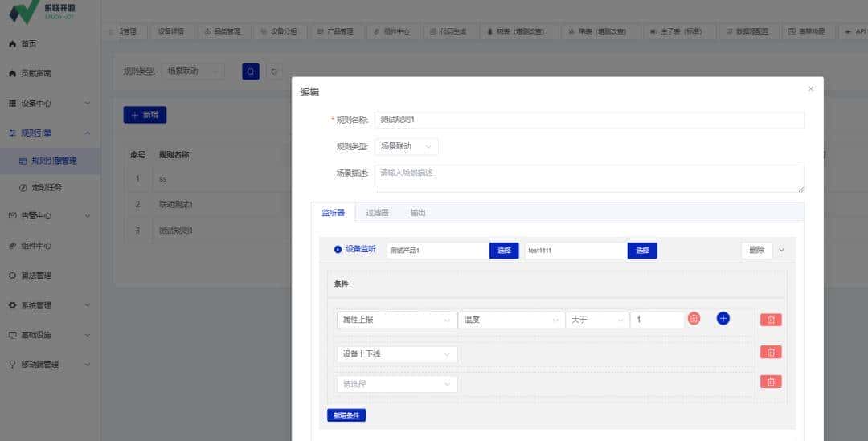Open the 属性上报 condition type dropdown

pos(397,320)
